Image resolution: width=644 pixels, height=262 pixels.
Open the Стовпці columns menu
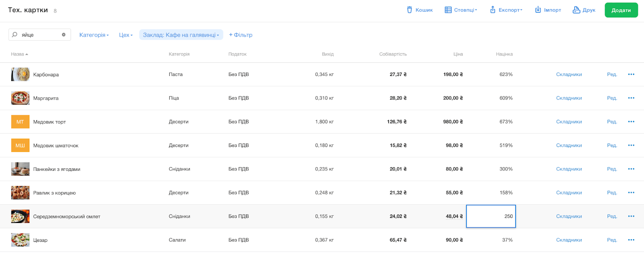[x=460, y=10]
